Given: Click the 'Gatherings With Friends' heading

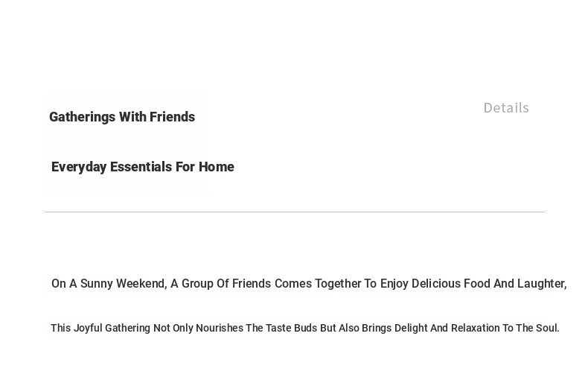Looking at the screenshot, I should coord(122,117).
